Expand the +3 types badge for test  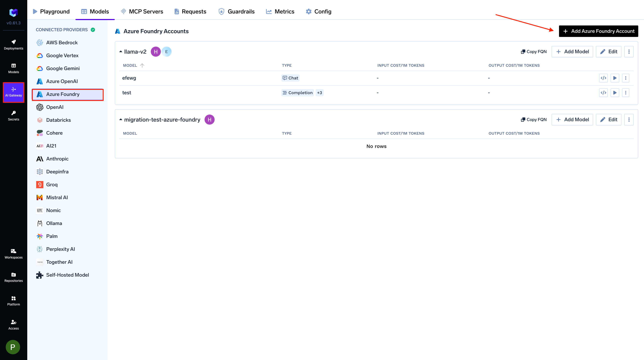tap(319, 93)
